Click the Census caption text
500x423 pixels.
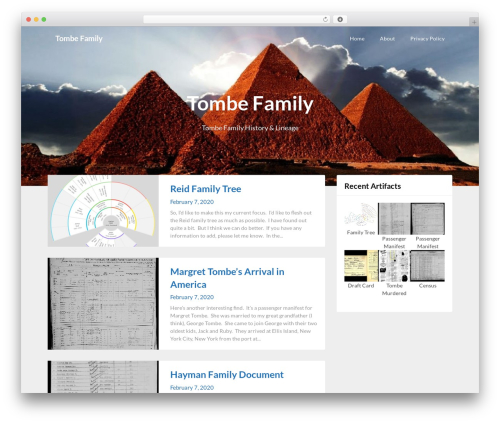click(428, 286)
